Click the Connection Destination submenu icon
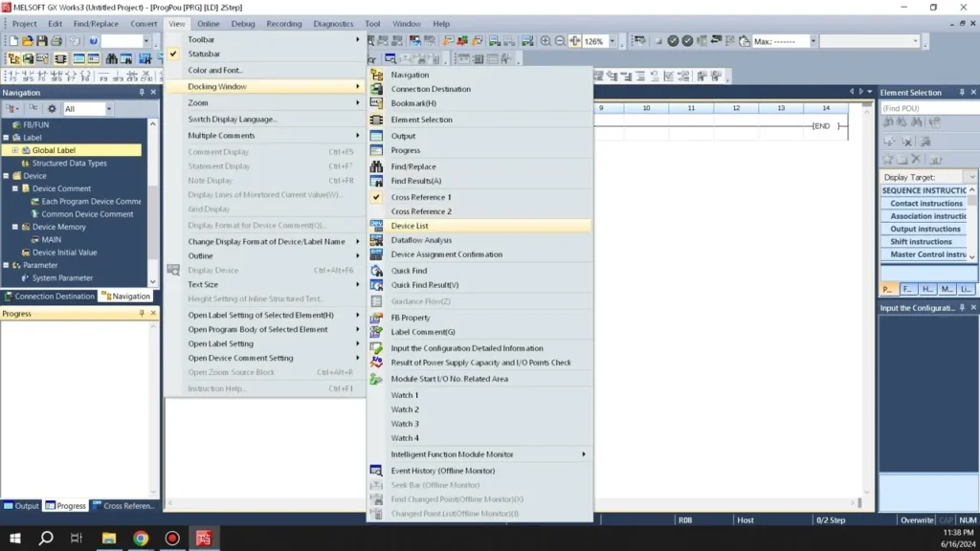Screen dimensions: 980x551 [376, 89]
